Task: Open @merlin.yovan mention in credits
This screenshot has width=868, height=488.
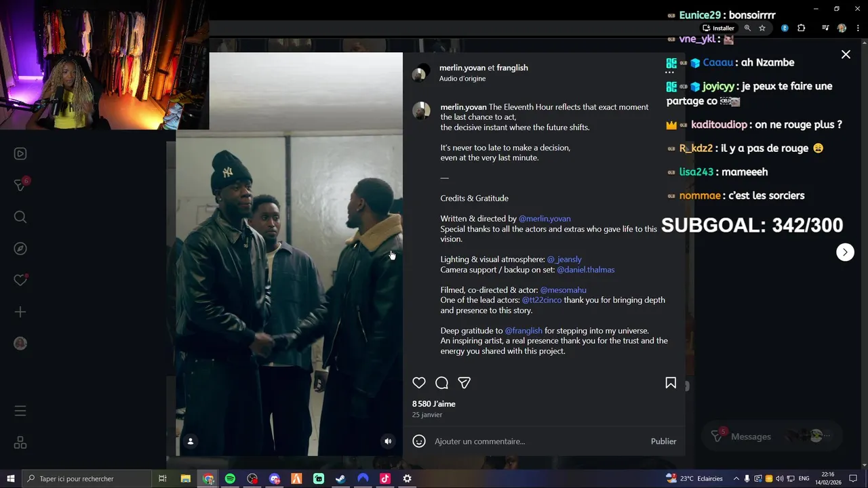Action: click(545, 219)
